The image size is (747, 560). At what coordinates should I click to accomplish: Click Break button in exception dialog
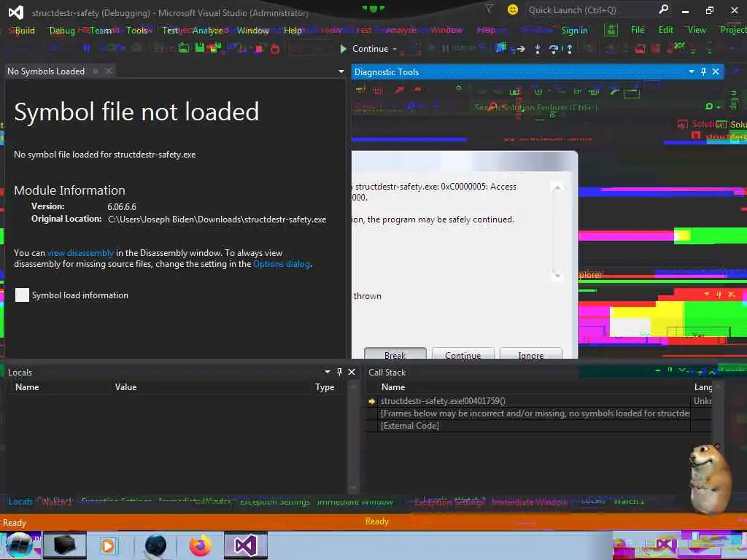click(x=395, y=355)
